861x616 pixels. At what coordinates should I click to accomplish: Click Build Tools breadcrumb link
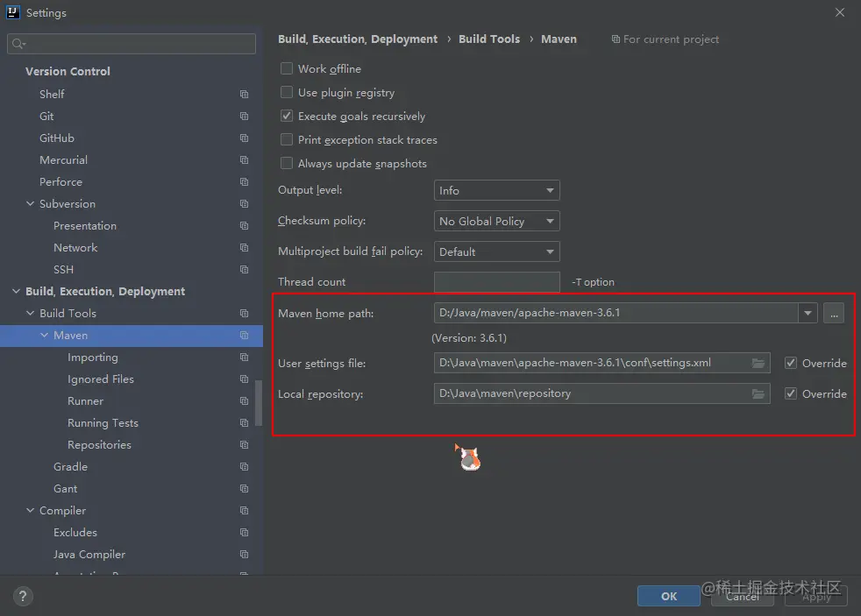point(489,39)
